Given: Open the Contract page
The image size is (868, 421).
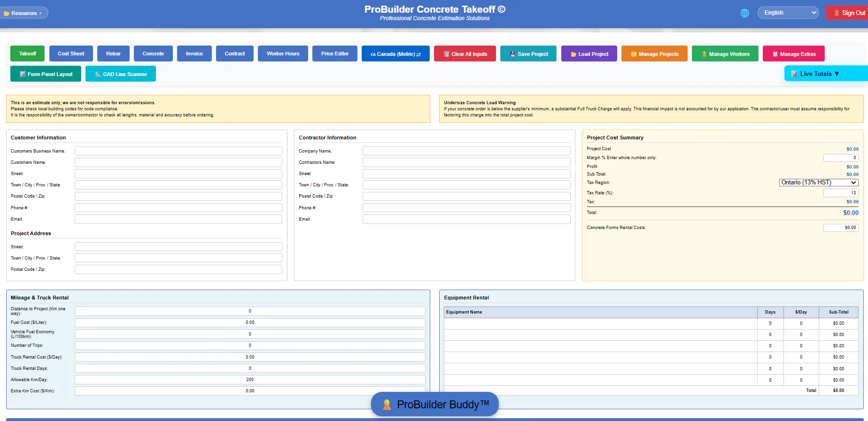Looking at the screenshot, I should coord(235,54).
